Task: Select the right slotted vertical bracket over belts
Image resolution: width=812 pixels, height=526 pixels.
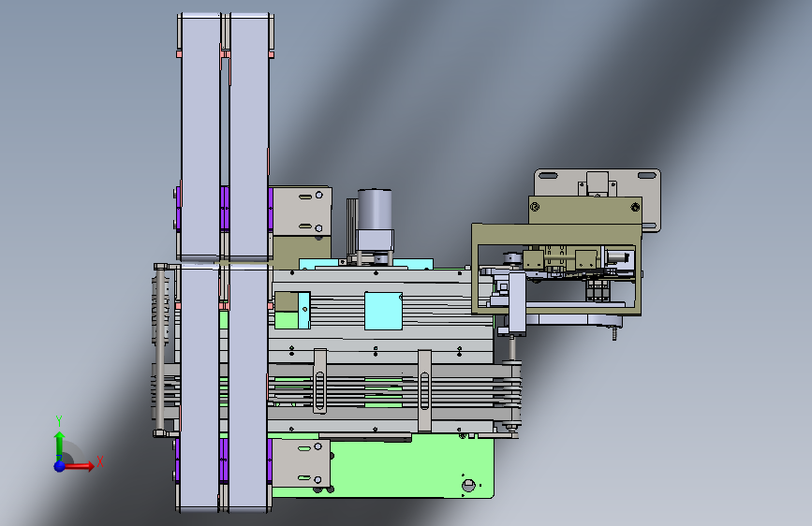Action: [x=424, y=391]
